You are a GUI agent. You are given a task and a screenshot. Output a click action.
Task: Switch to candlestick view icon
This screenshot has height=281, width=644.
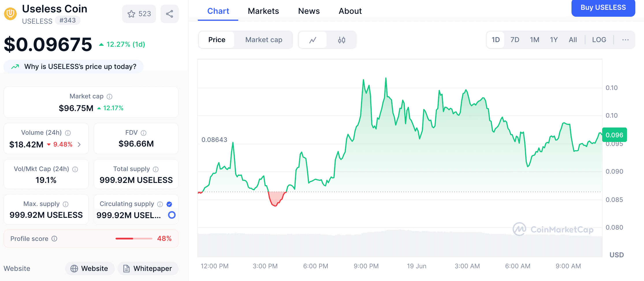click(x=341, y=40)
